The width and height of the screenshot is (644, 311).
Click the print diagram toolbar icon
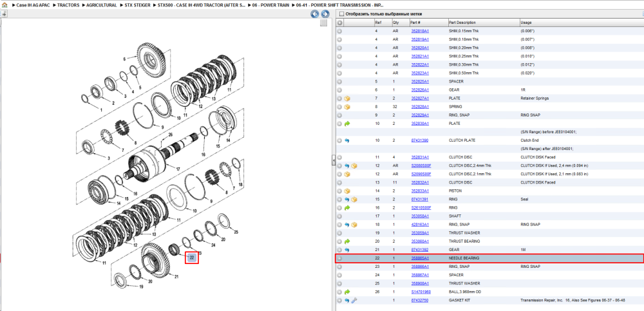4,14
